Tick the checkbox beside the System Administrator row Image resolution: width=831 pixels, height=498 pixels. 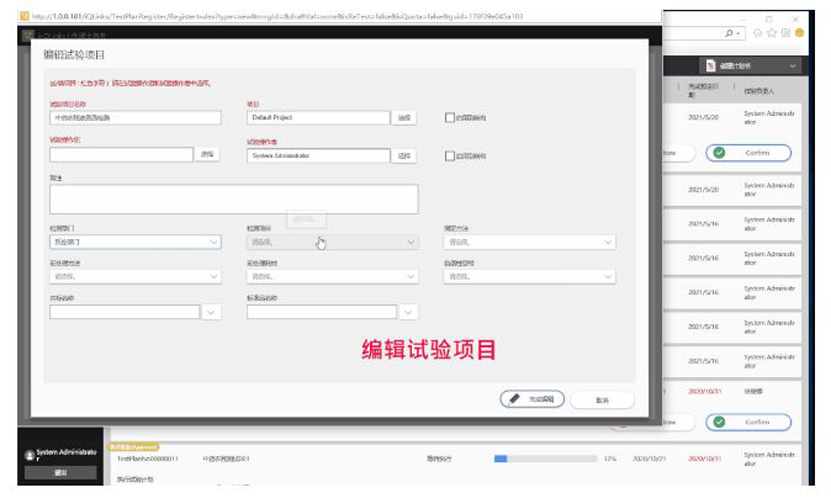point(450,156)
